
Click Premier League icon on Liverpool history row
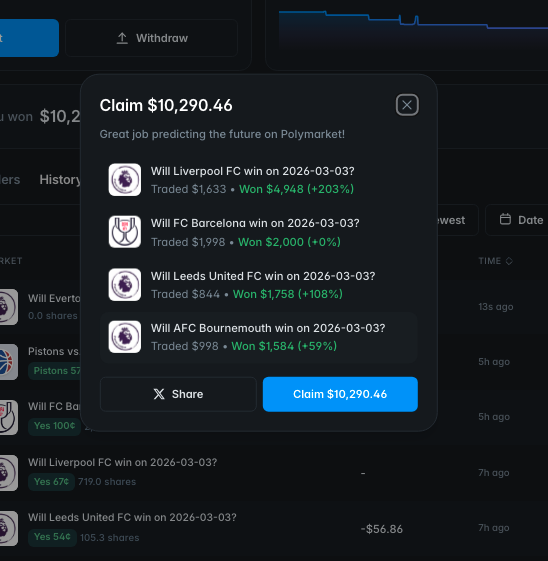[x=8, y=473]
